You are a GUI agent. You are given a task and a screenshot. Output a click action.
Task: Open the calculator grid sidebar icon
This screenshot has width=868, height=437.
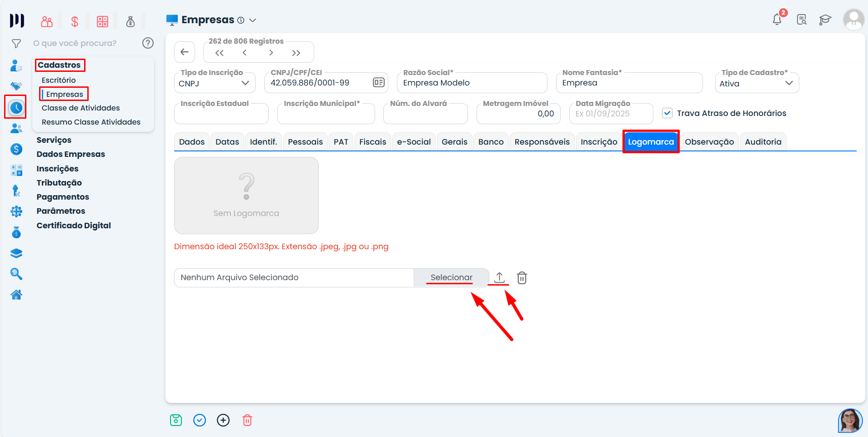[x=16, y=171]
